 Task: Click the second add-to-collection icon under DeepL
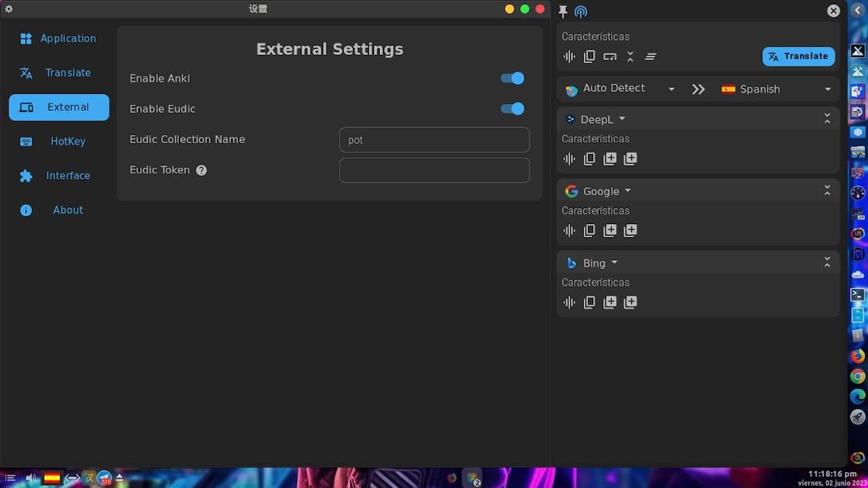(x=630, y=158)
